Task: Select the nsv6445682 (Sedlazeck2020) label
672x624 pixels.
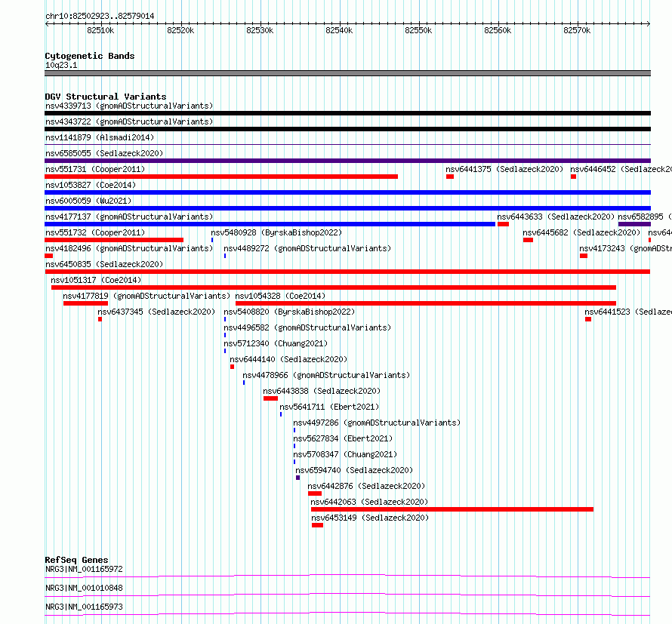Action: [581, 232]
